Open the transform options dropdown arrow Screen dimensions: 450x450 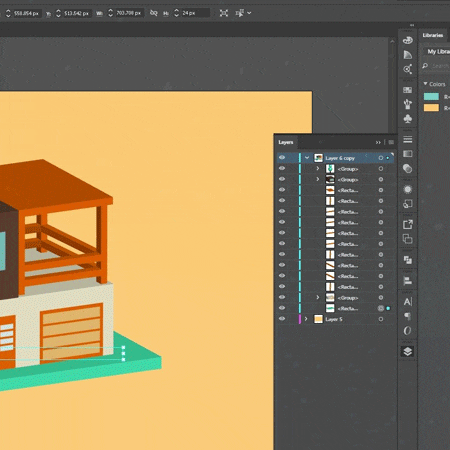[x=249, y=13]
